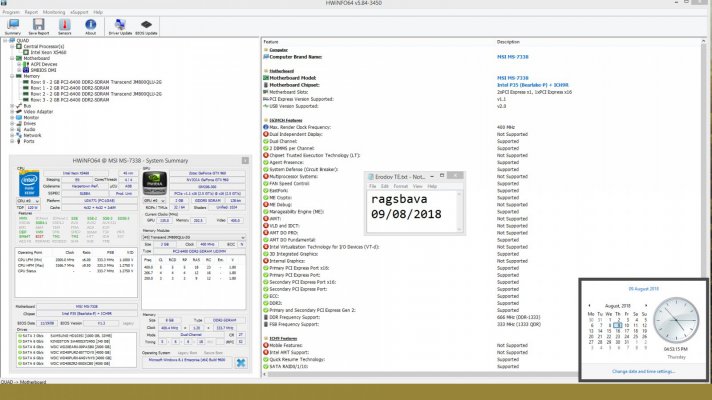Open the Monitoring menu
Screen dimensions: 712x400
[x=54, y=12]
